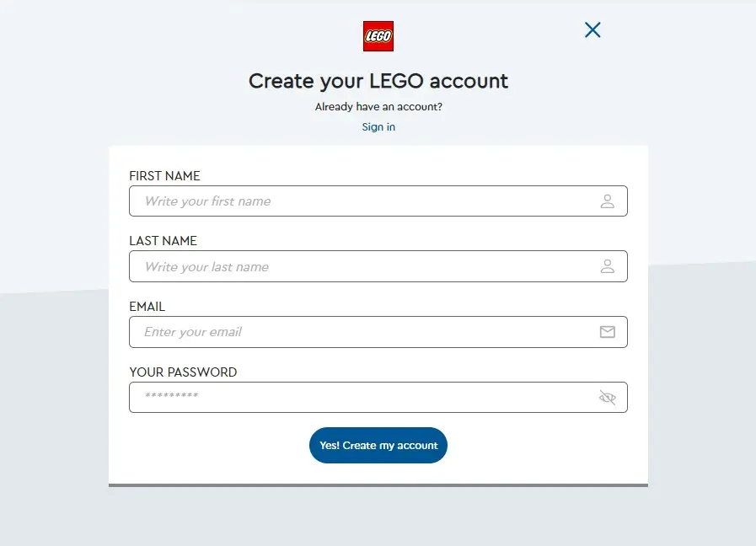Toggle password visibility eye icon
This screenshot has height=546, width=756.
pyautogui.click(x=607, y=397)
